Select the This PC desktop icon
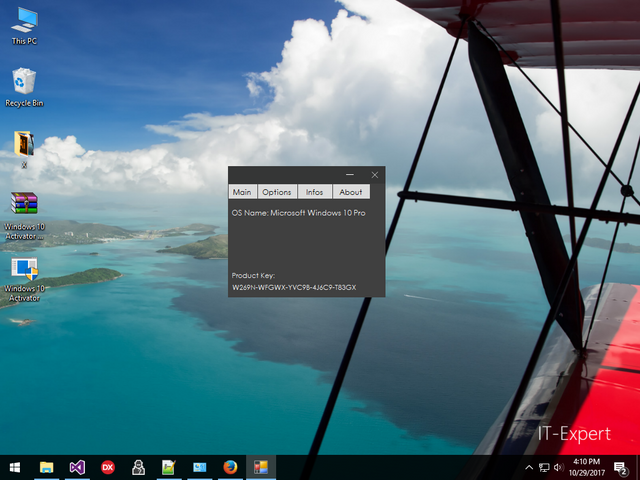This screenshot has width=640, height=480. pos(24,25)
